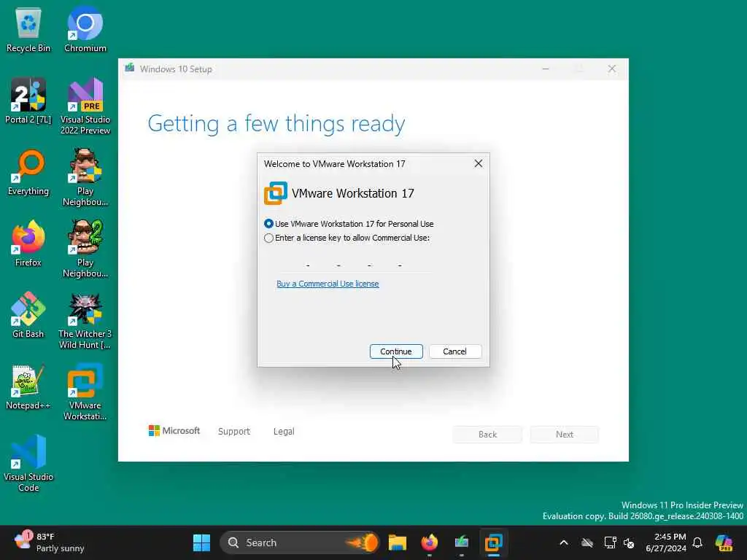The image size is (747, 560).
Task: Close the Windows 10 Setup window
Action: click(x=612, y=69)
